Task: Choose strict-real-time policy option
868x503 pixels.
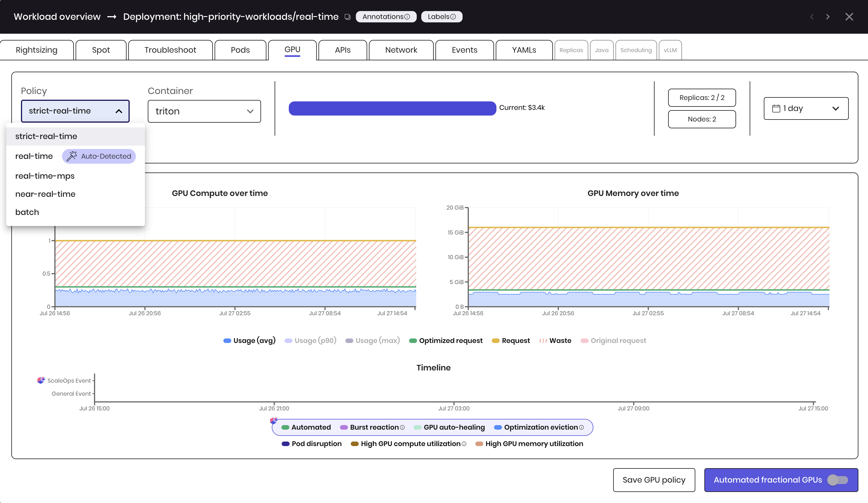Action: pos(75,137)
